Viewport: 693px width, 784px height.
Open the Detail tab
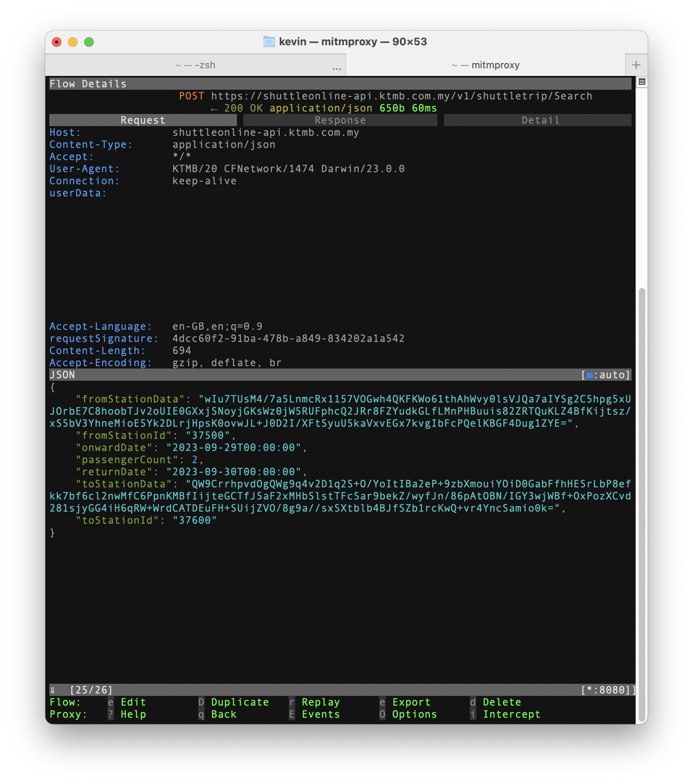click(540, 120)
